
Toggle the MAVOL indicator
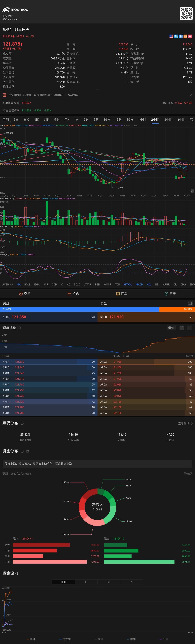[x=128, y=284]
